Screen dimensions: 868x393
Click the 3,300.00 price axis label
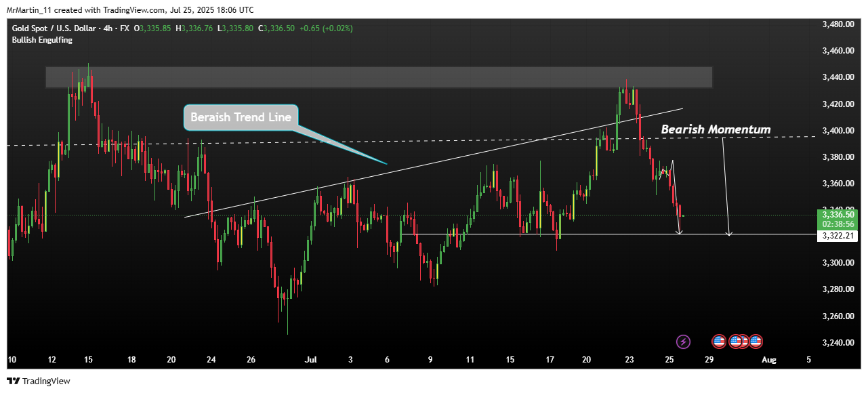pyautogui.click(x=837, y=263)
